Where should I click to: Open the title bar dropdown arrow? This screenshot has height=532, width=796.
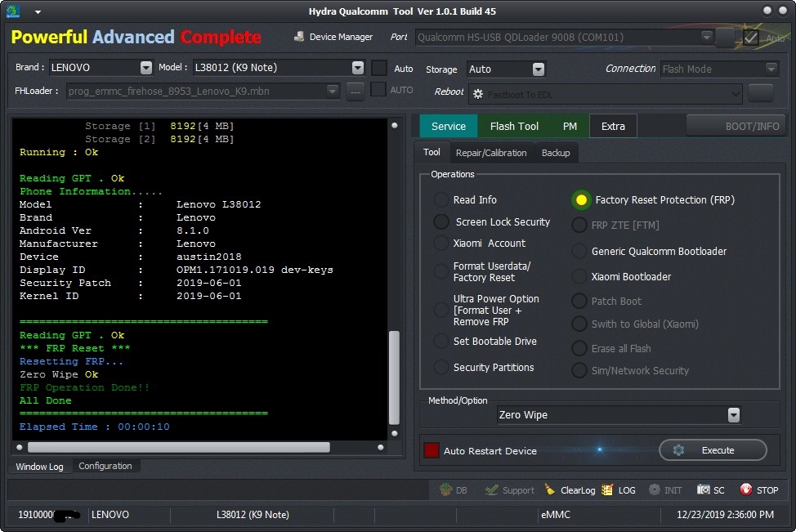tap(38, 11)
